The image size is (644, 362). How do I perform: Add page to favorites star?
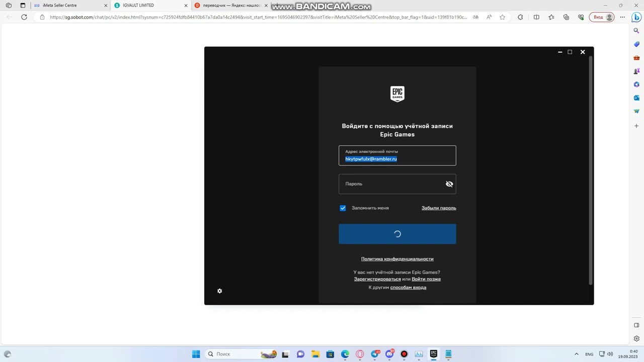[502, 17]
